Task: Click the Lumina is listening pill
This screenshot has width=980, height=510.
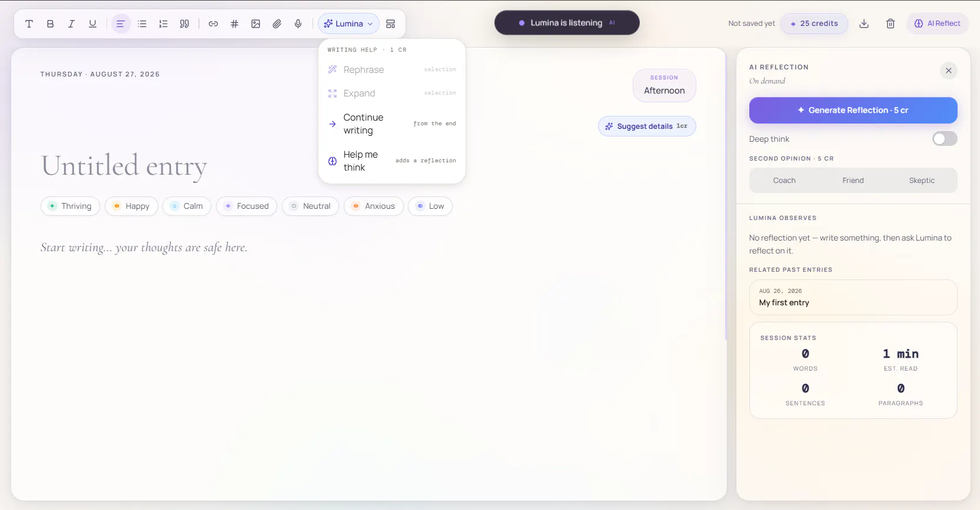Action: click(x=567, y=23)
